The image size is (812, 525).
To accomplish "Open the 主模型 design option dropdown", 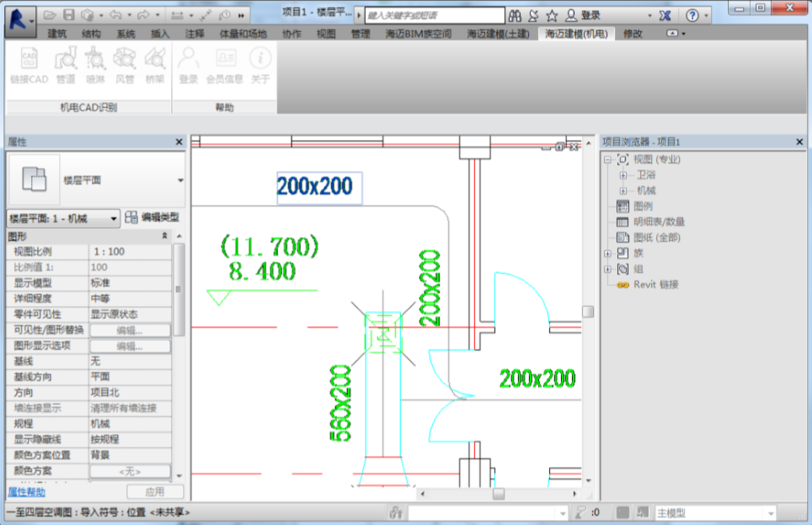I will coord(715,513).
